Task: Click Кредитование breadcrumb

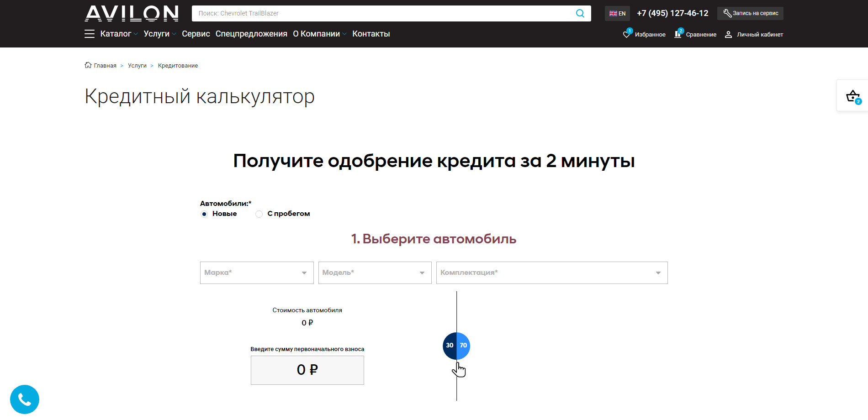Action: click(178, 66)
